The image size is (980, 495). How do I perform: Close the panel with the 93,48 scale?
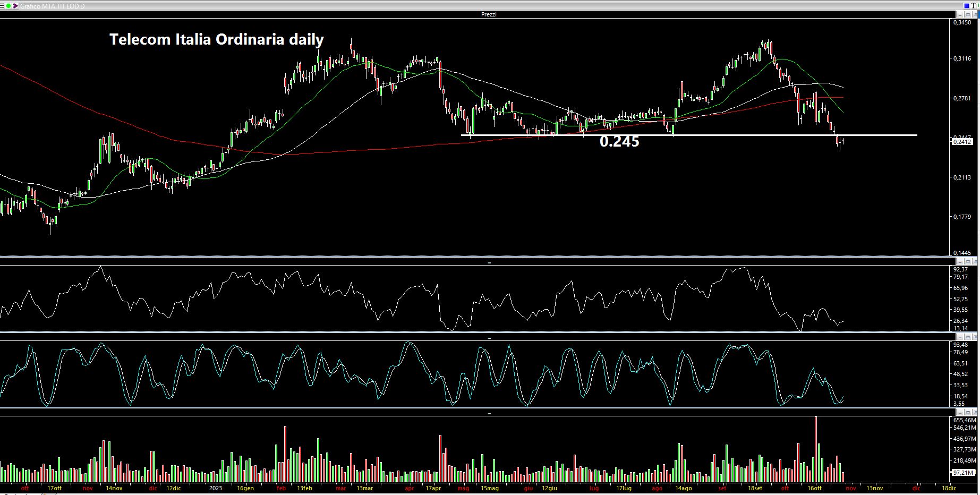click(x=975, y=337)
